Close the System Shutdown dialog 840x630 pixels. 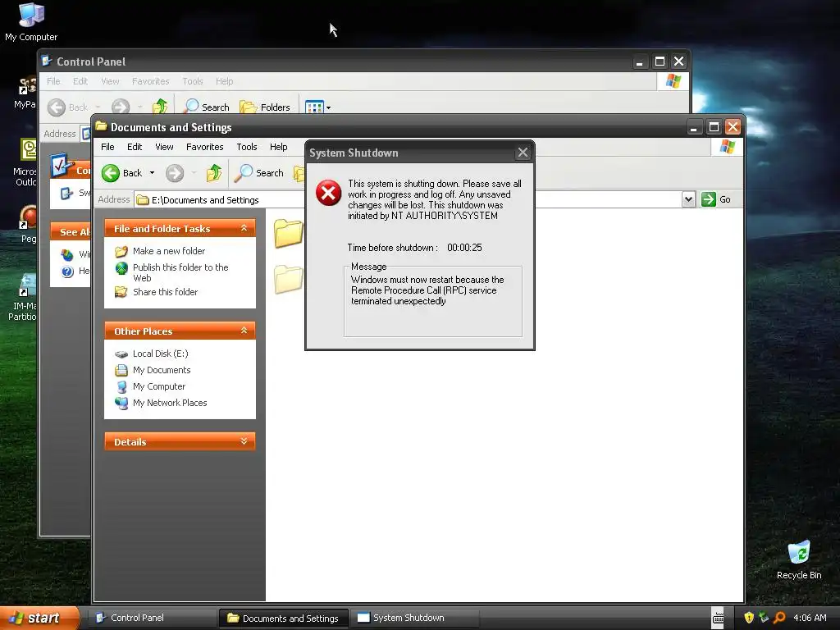click(x=523, y=153)
